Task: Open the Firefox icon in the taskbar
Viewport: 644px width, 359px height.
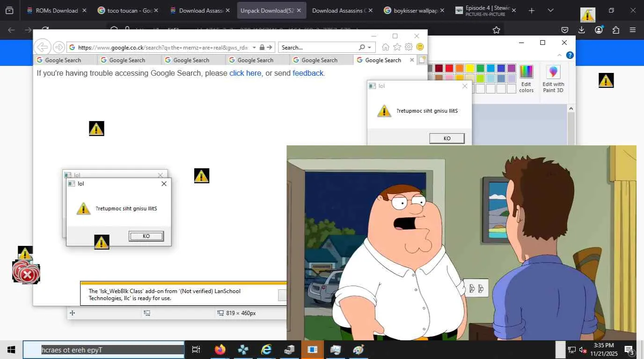Action: (x=220, y=350)
